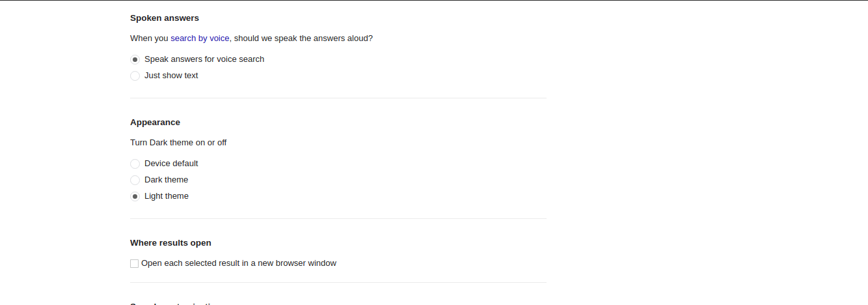Enable the 'Dark theme' radio button
The image size is (868, 305).
click(x=135, y=180)
